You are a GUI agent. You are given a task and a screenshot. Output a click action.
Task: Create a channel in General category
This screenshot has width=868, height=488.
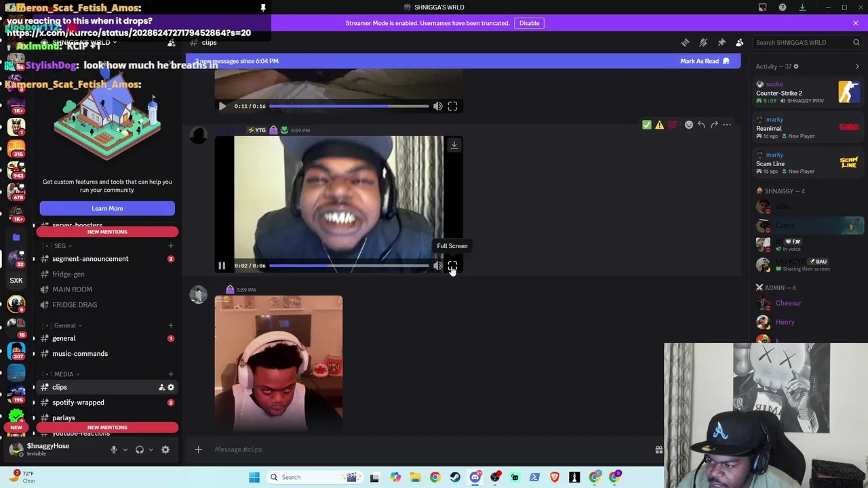point(170,325)
